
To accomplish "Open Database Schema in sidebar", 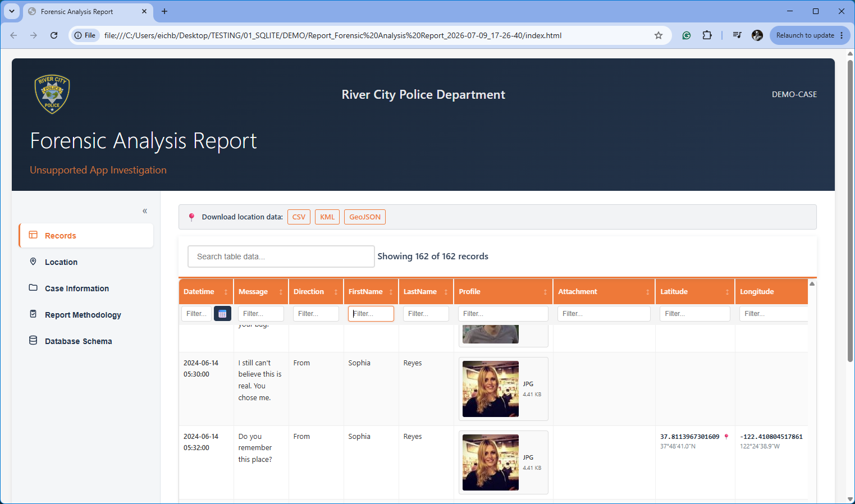I will (86, 341).
